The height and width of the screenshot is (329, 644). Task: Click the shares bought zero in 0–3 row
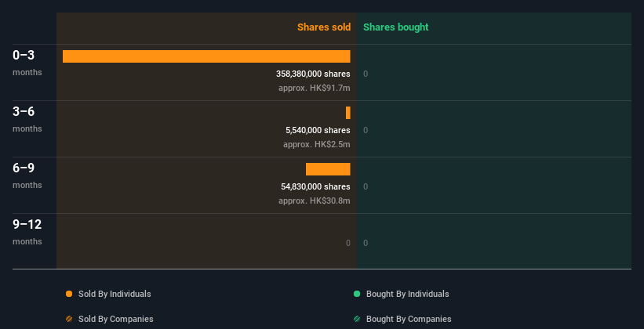(366, 74)
